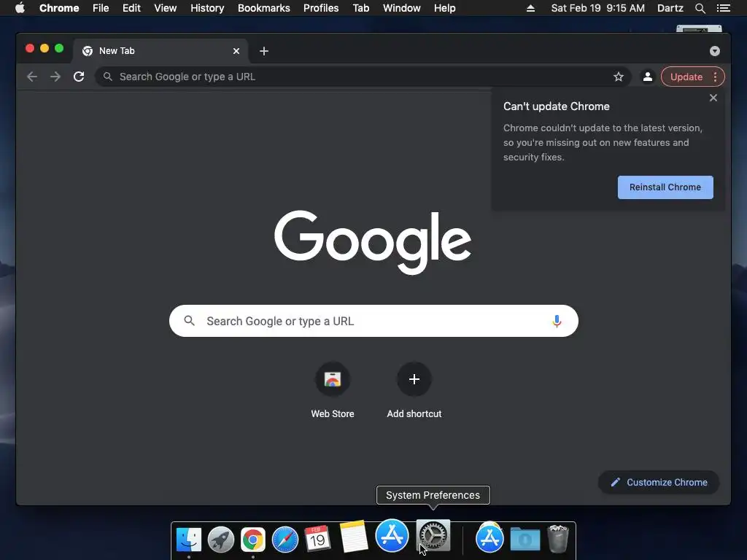Open the Profiles menu
Screen dimensions: 747x560
click(321, 8)
